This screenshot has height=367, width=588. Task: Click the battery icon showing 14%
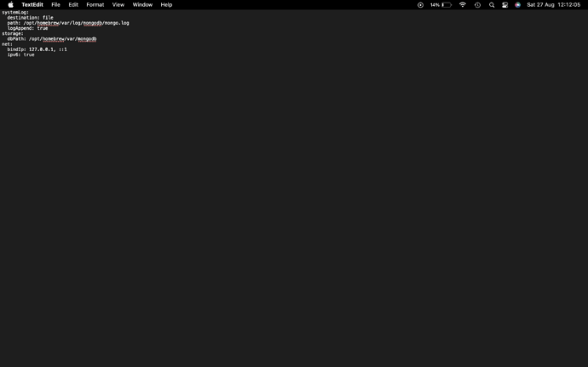click(x=441, y=5)
